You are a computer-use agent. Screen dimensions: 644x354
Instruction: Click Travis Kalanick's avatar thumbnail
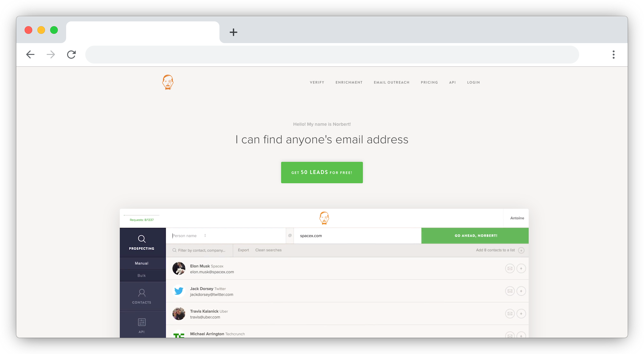coord(179,314)
